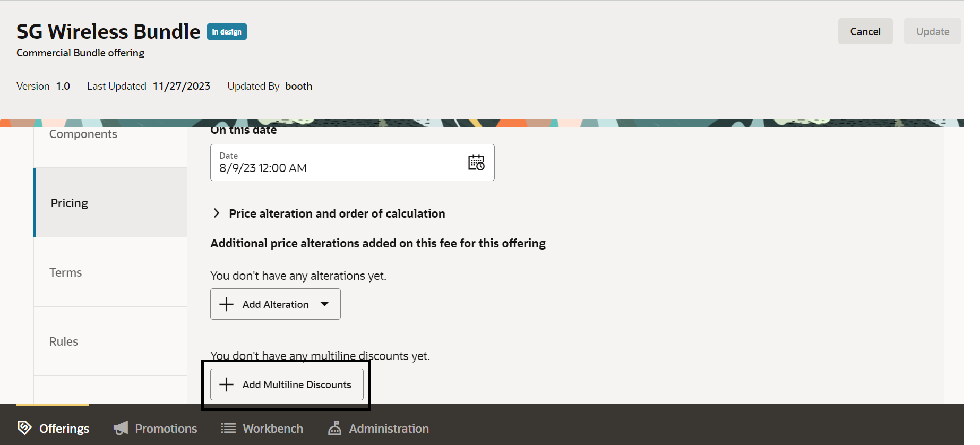Go to the Rules tab
Viewport: 980px width, 445px height.
click(x=64, y=341)
